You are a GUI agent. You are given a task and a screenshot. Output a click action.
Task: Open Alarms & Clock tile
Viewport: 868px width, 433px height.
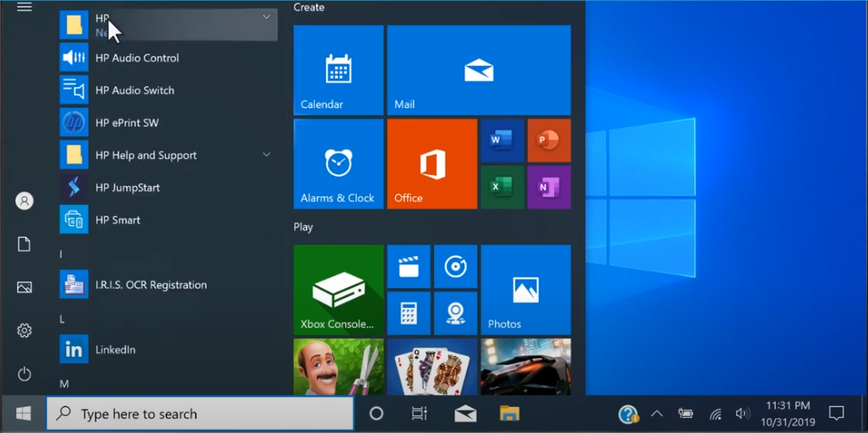tap(338, 164)
